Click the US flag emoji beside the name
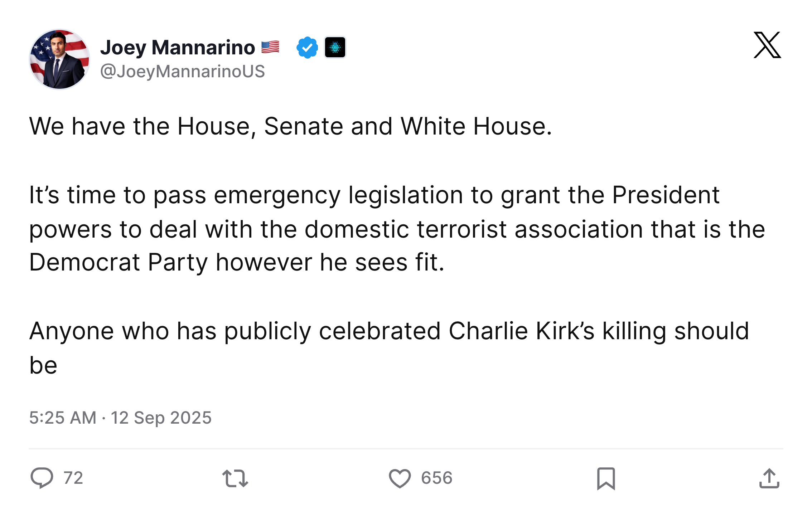Image resolution: width=812 pixels, height=521 pixels. point(270,47)
